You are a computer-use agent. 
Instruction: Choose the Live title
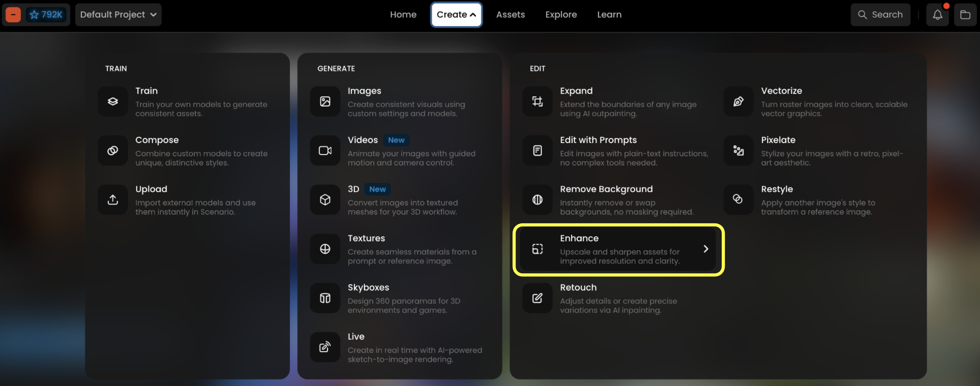[356, 336]
